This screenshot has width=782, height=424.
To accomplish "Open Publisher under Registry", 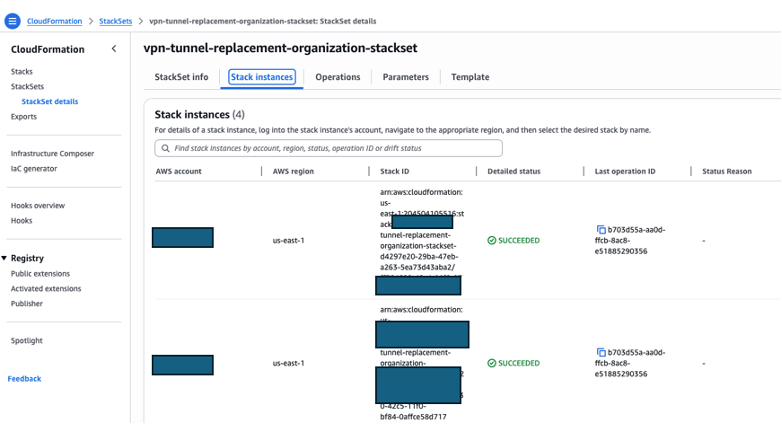I will [27, 303].
